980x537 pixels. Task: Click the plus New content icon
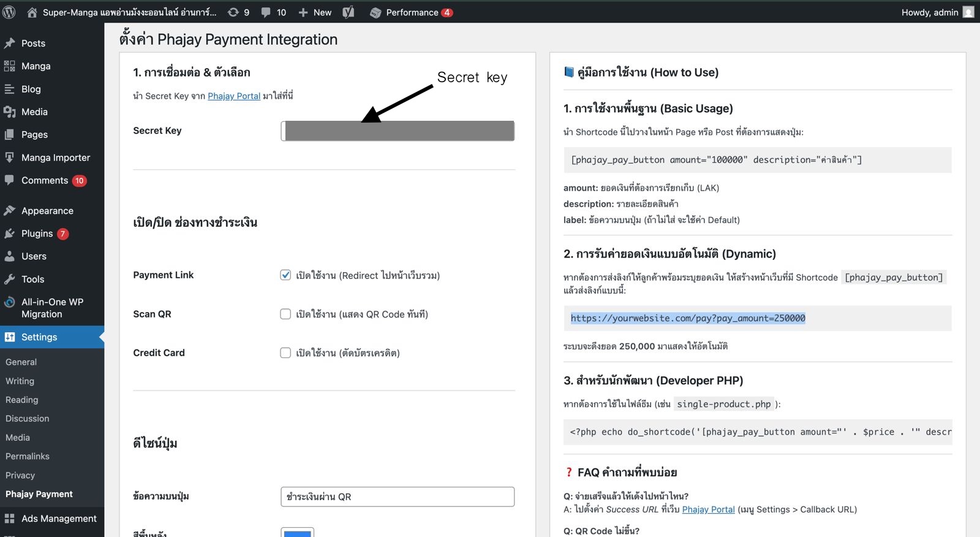click(x=303, y=12)
